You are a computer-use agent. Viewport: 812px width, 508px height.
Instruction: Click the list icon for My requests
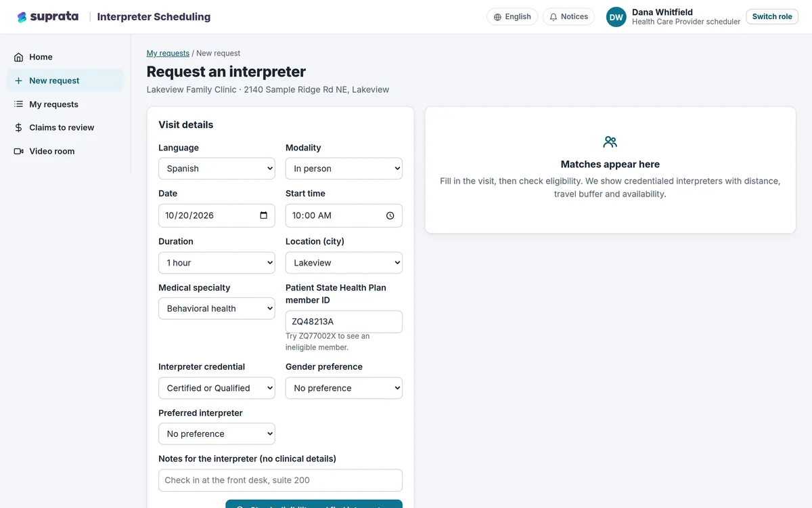(19, 104)
